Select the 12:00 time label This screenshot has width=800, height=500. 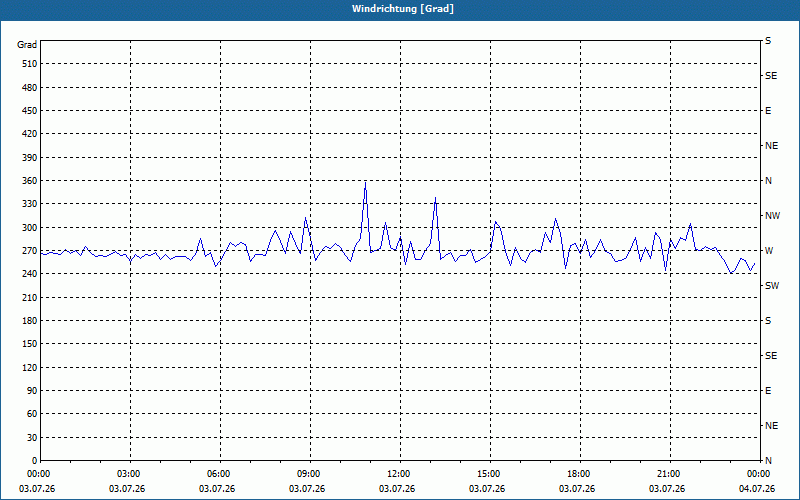[398, 474]
